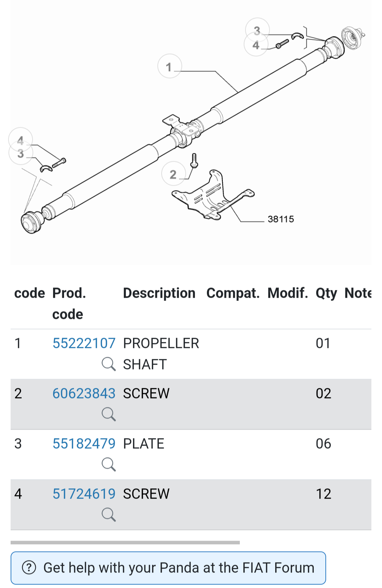This screenshot has width=382, height=588.
Task: Select upper-right callout 4 in diagram
Action: tap(256, 45)
